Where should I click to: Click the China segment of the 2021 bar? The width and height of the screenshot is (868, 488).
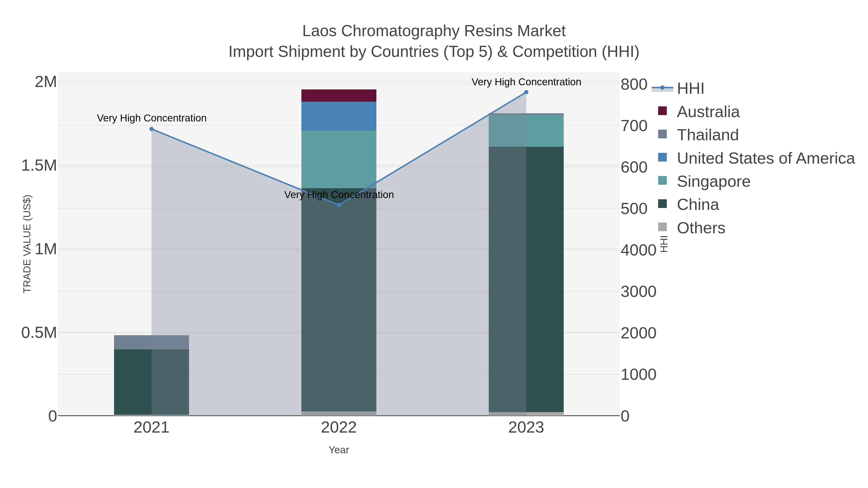pos(152,382)
